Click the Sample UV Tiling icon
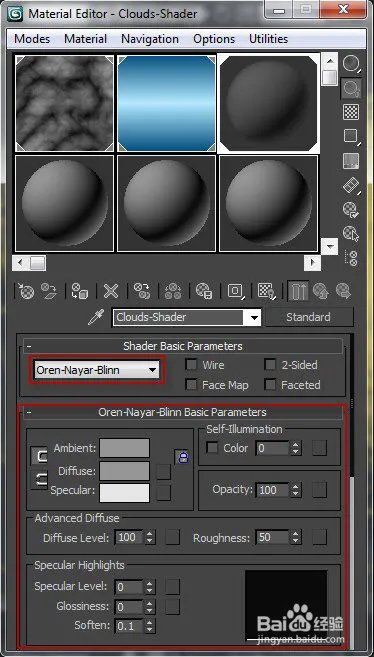374x657 pixels. (351, 136)
